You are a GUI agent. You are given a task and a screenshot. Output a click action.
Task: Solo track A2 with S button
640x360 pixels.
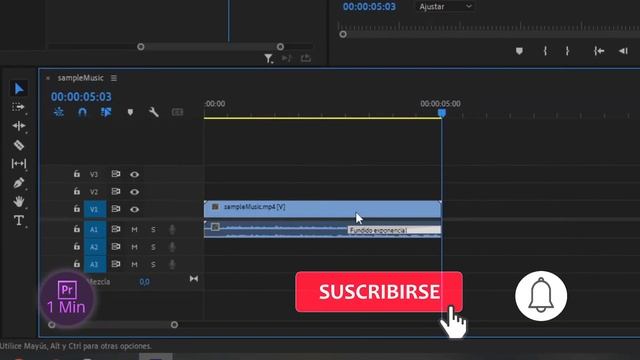point(153,247)
